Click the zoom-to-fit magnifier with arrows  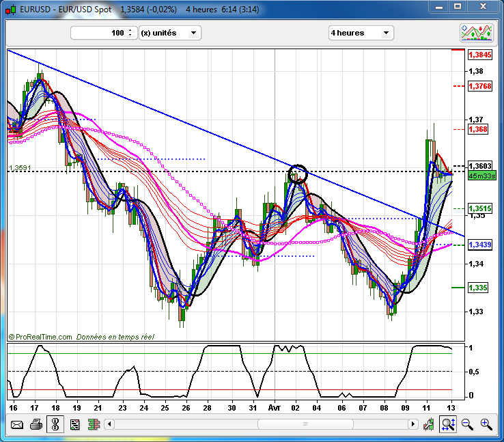tap(449, 424)
